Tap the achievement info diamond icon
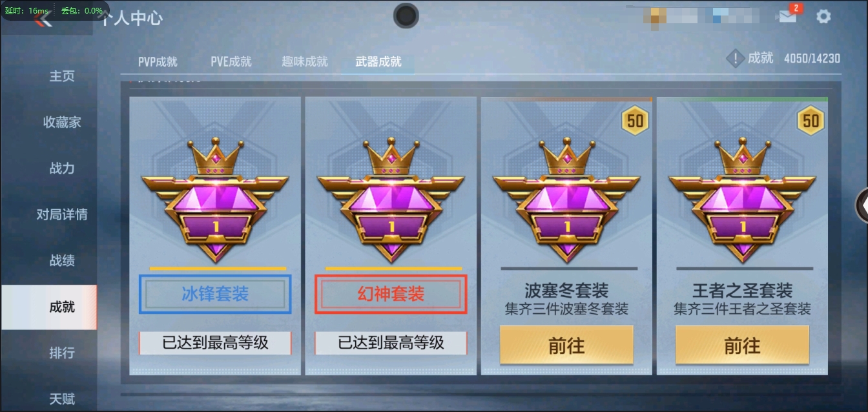Image resolution: width=868 pixels, height=412 pixels. point(735,59)
